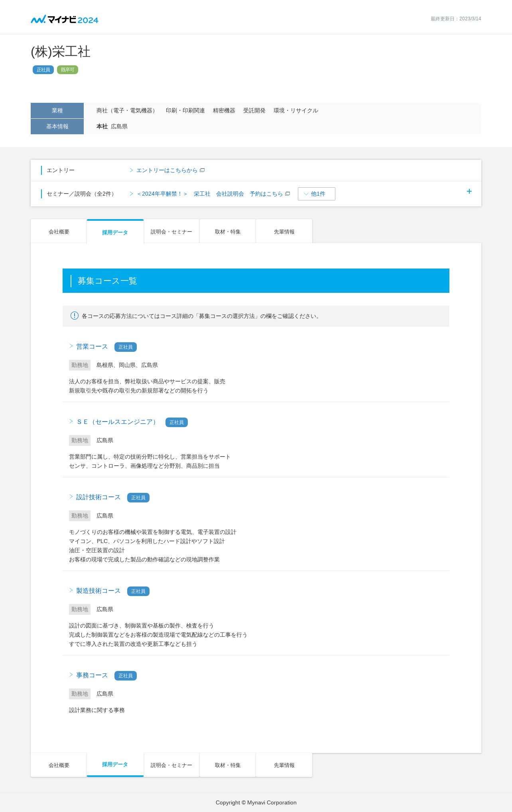Screen dimensions: 512x812
Task: Open the top 説明会・セミナー tab
Action: [x=171, y=231]
